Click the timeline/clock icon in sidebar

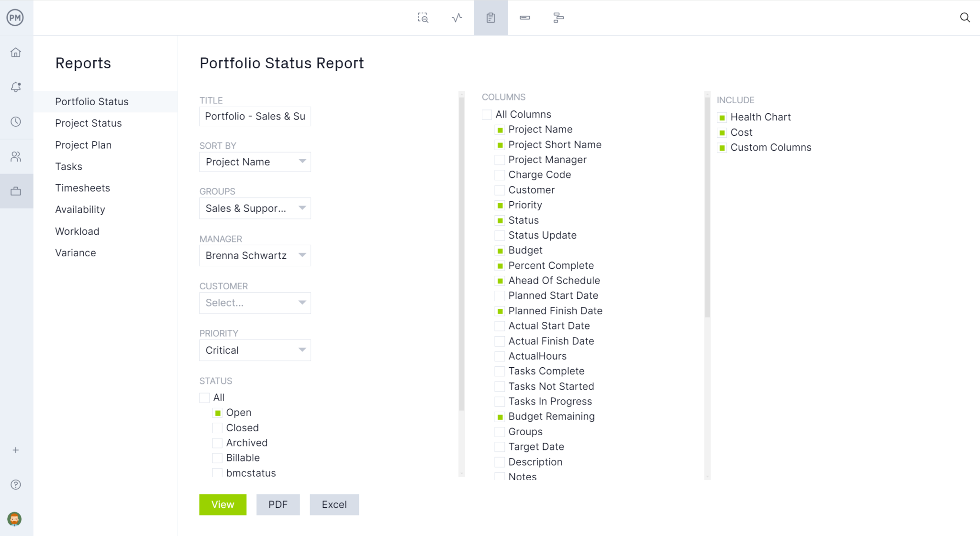click(17, 122)
